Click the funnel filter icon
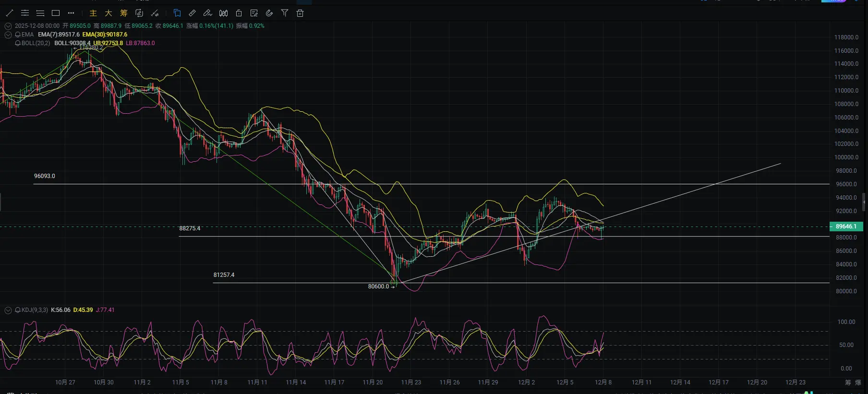This screenshot has width=868, height=394. 285,13
